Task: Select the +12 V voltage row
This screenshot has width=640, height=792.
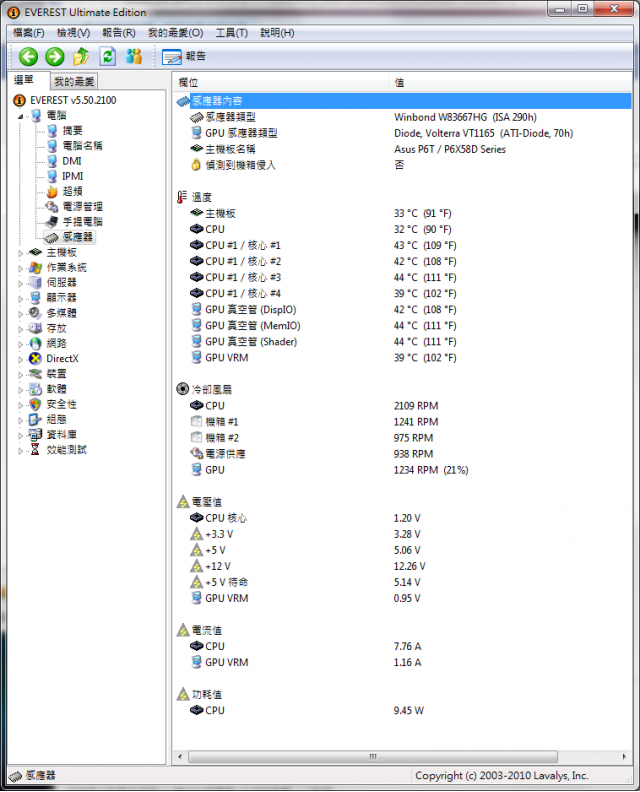Action: [403, 566]
